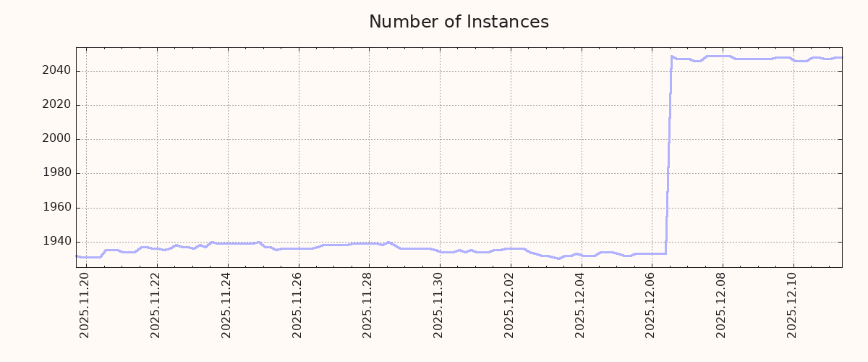The image size is (868, 362).
Task: Click the line's peak just after the jump
Action: point(672,56)
